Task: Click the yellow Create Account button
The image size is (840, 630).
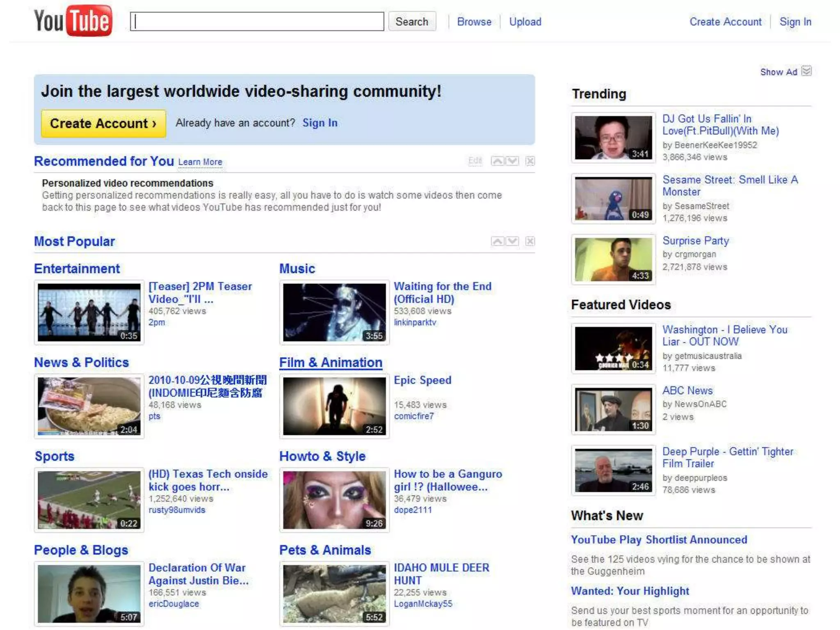Action: 103,123
